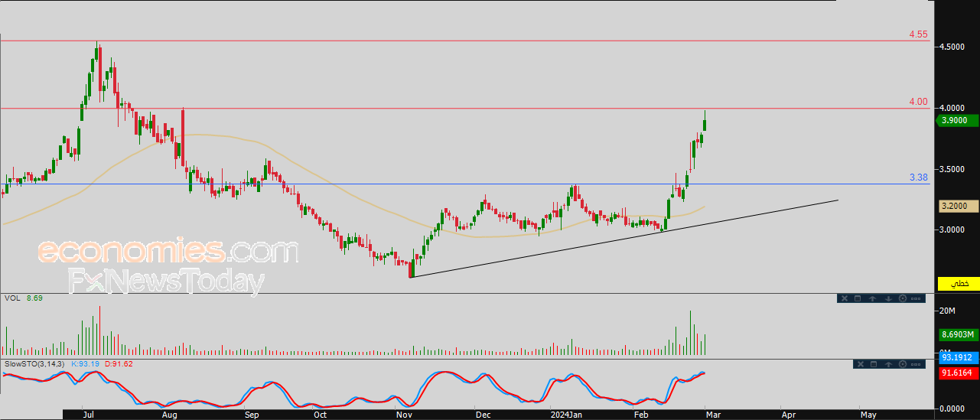Open VOL indicator settings gear
Viewport: 980px width, 420px height.
pos(903,298)
